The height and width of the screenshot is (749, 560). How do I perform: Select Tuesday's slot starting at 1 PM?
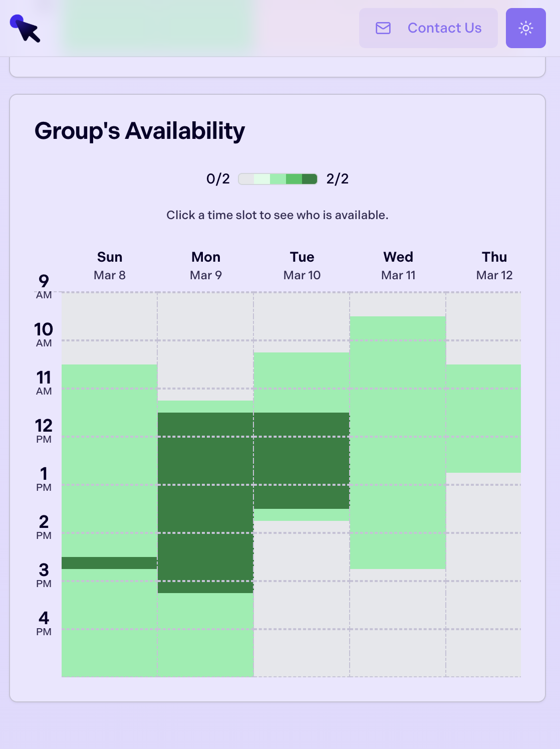[302, 496]
